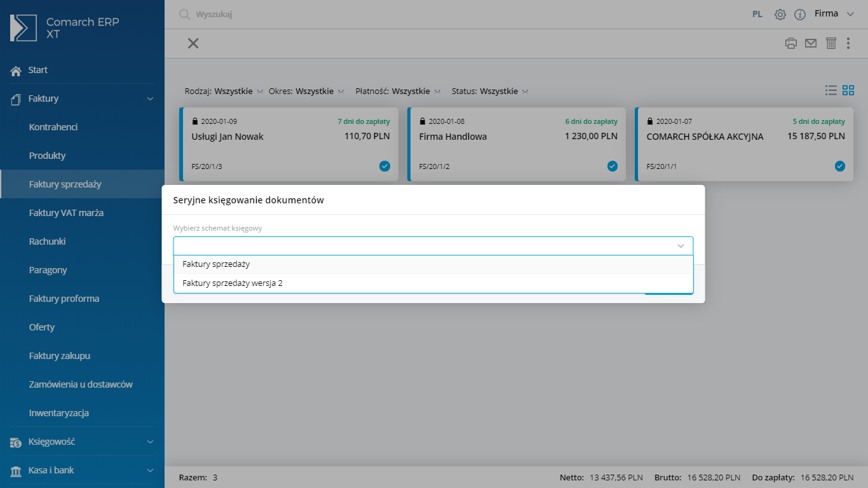Collapse the Faktury section chevron
Image resolution: width=868 pixels, height=488 pixels.
pyautogui.click(x=151, y=99)
